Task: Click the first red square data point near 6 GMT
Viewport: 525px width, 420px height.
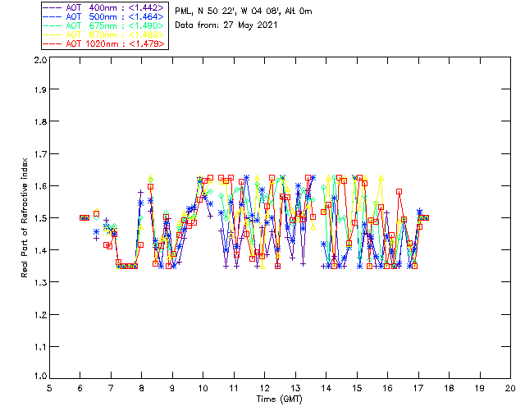Action: [82, 217]
